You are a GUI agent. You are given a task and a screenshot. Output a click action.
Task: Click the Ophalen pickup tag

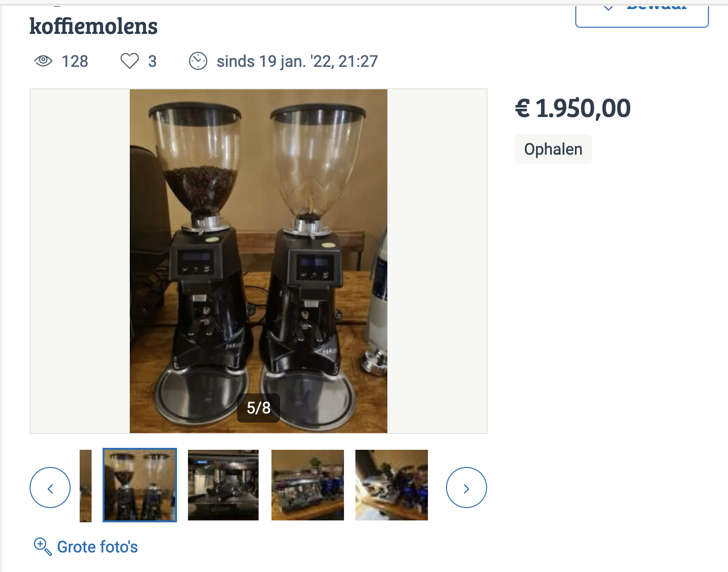tap(553, 149)
